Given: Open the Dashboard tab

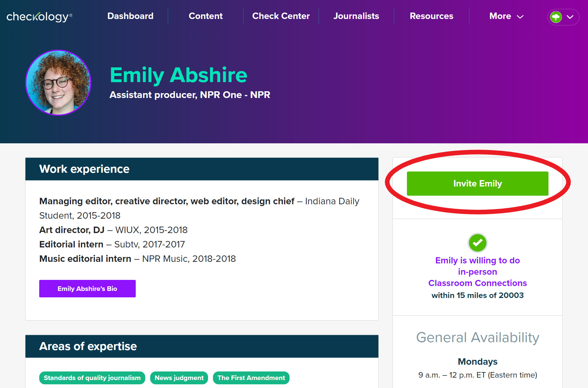Looking at the screenshot, I should [x=130, y=16].
